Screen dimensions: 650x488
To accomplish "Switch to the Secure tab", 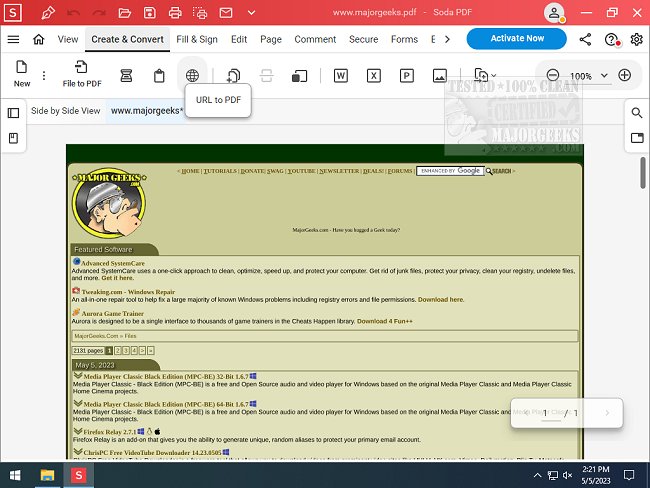I will [x=364, y=39].
